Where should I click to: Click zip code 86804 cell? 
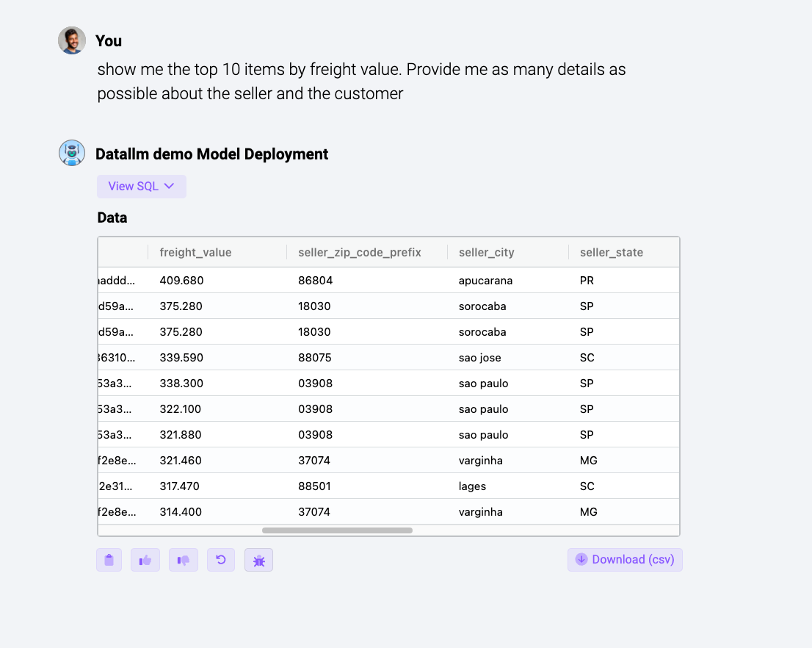point(314,281)
